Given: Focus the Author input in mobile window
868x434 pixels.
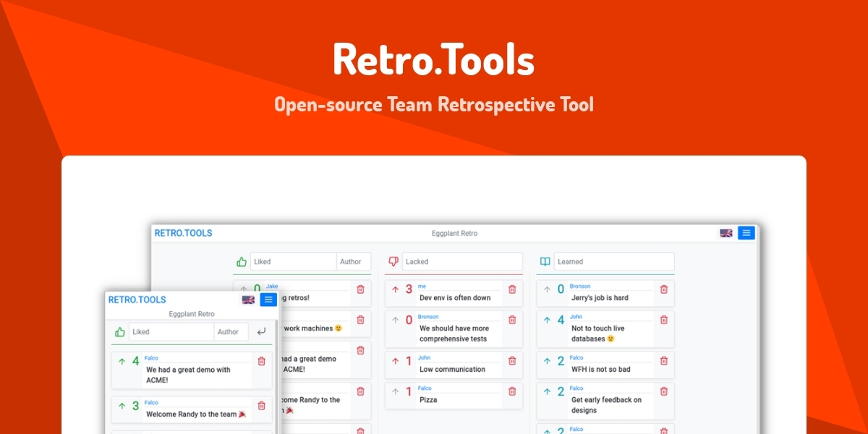Looking at the screenshot, I should 231,332.
